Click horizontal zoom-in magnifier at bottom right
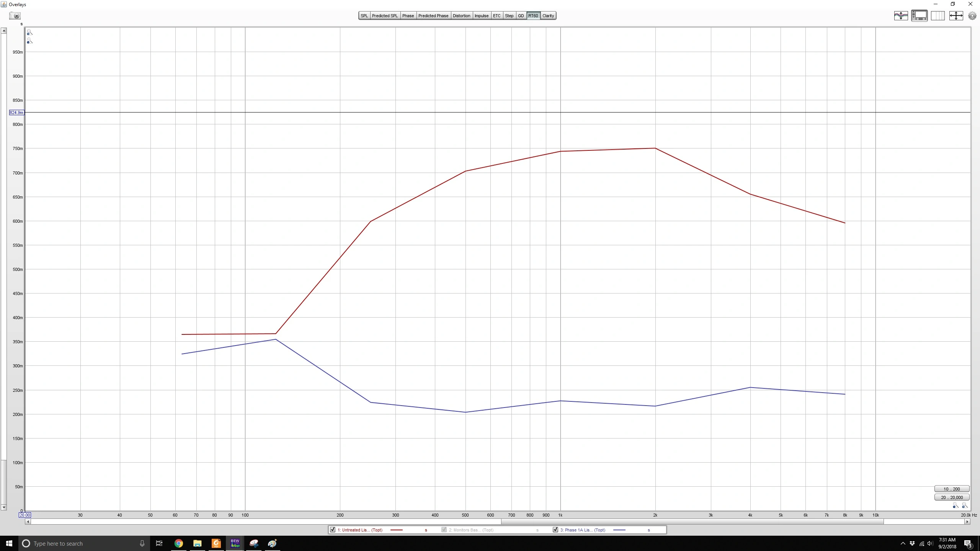This screenshot has width=980, height=551. click(964, 506)
